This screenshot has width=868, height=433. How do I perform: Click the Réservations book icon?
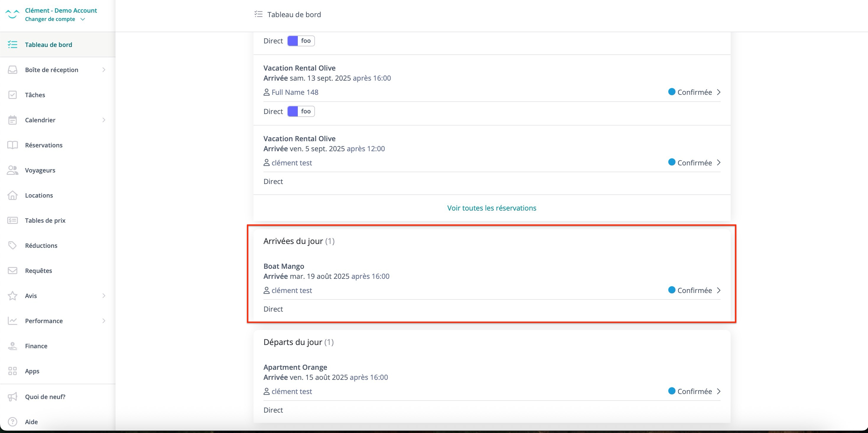(12, 145)
